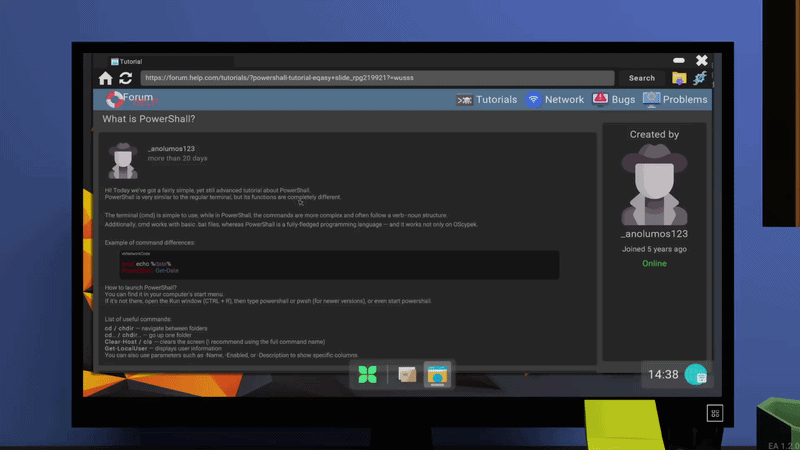Click the red warning icon beside Bugs

pyautogui.click(x=600, y=99)
